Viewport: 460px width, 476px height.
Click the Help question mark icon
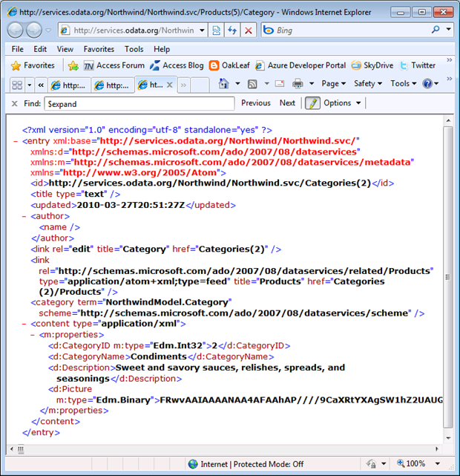coord(427,83)
